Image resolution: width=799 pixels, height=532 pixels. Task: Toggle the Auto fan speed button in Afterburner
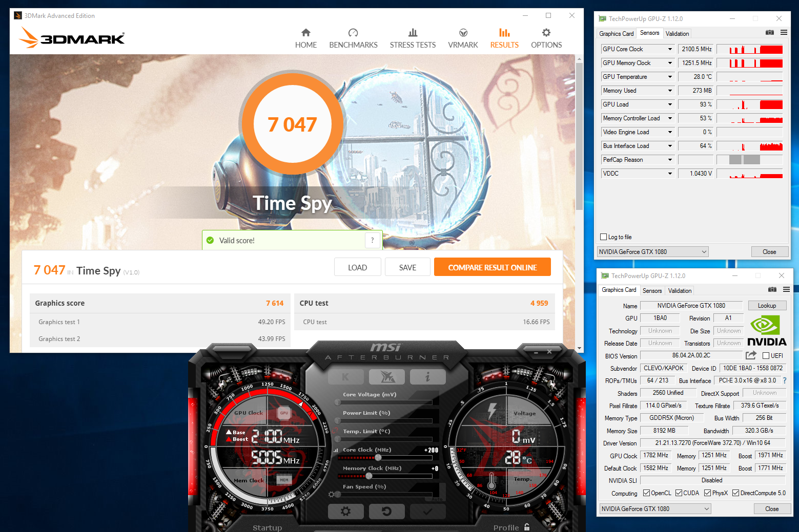(x=437, y=499)
